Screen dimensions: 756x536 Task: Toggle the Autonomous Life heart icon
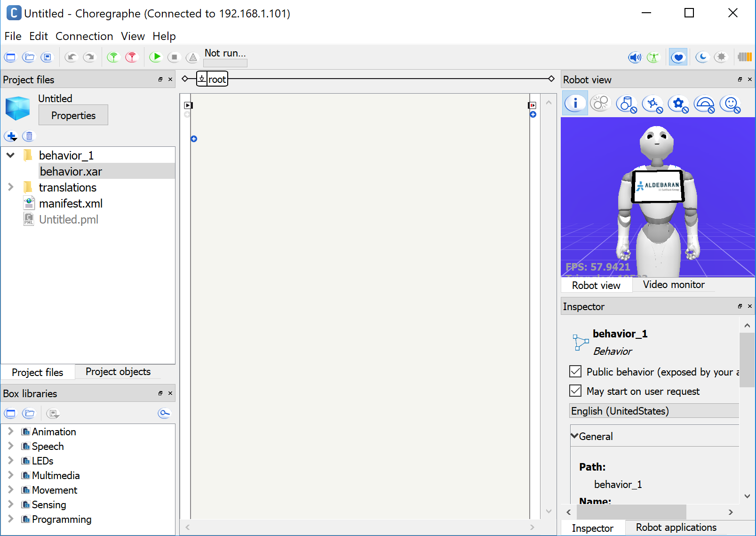678,57
